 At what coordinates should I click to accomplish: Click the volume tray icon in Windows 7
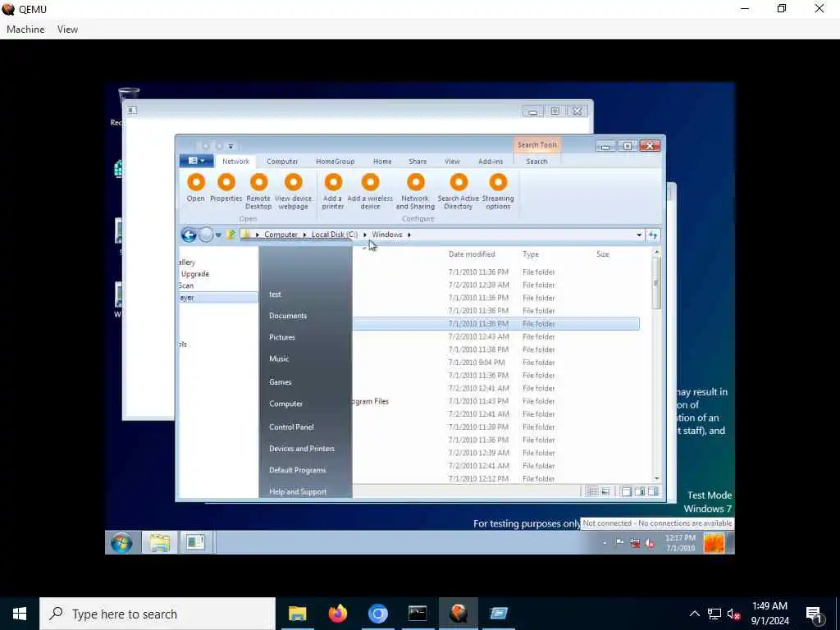click(650, 543)
